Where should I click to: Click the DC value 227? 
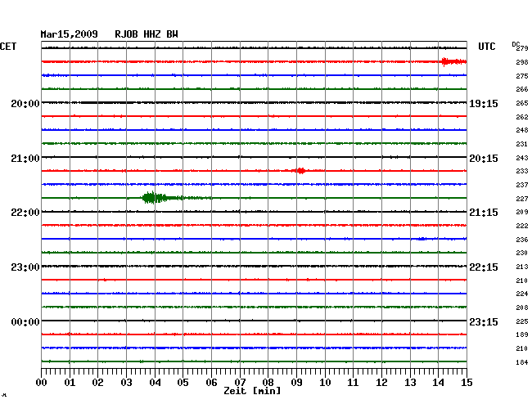(x=522, y=199)
